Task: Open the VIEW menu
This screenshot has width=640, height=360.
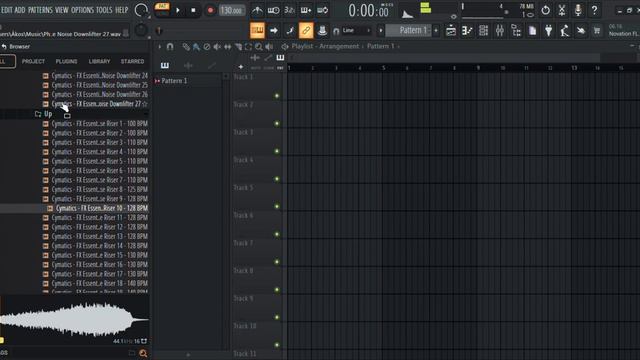Action: click(x=62, y=10)
